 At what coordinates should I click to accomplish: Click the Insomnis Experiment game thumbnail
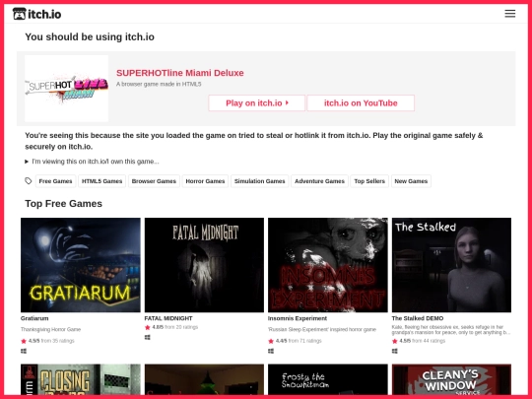(328, 265)
